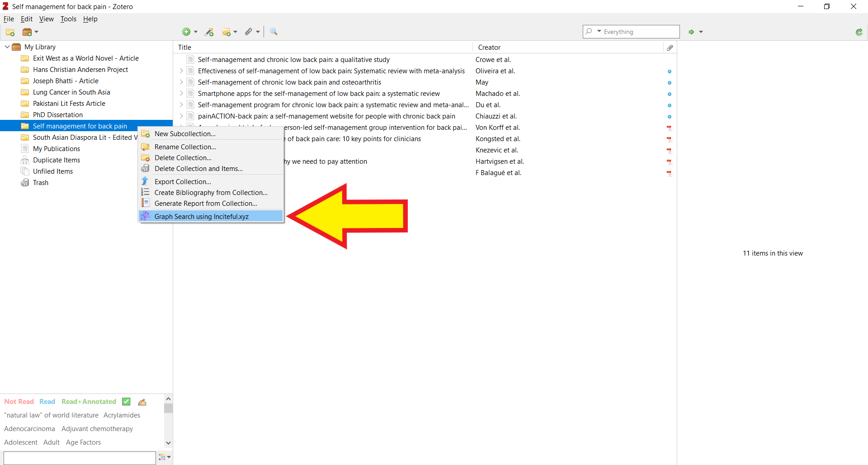868x465 pixels.
Task: Open Advanced Search magnifier icon
Action: click(x=274, y=32)
